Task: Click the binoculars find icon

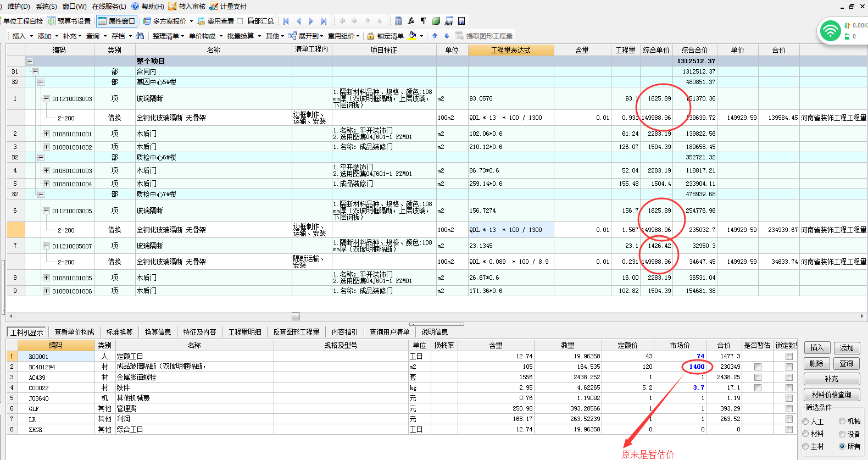Action: pyautogui.click(x=140, y=36)
